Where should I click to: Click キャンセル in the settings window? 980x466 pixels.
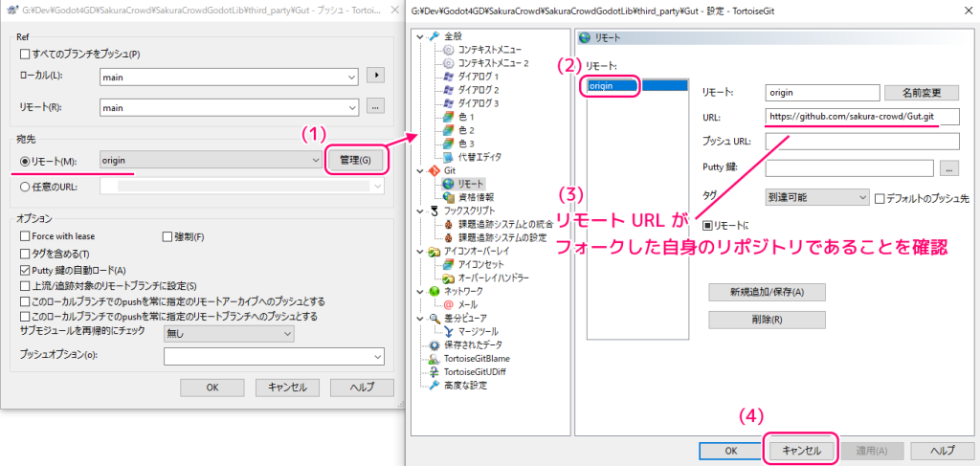tap(801, 451)
